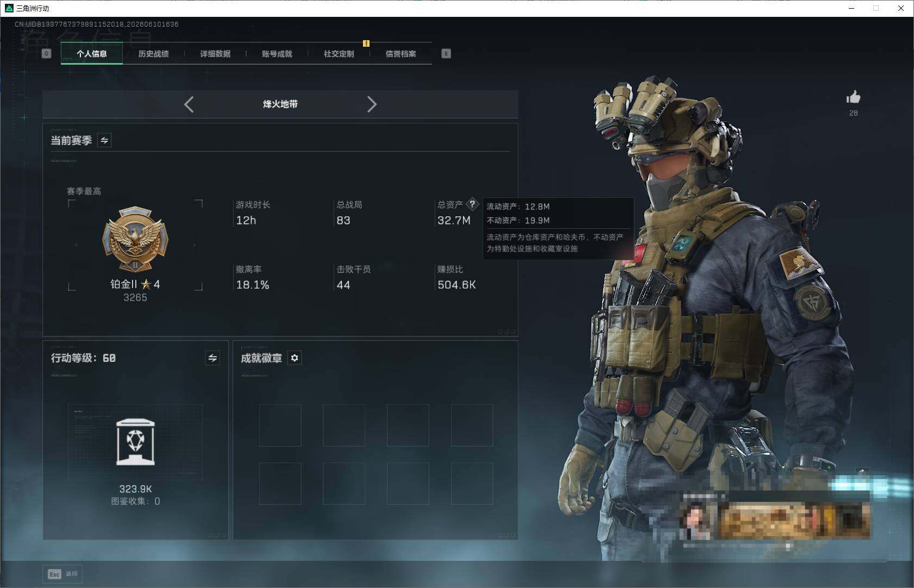Close the 三角洲行动 window
This screenshot has width=914, height=588.
(901, 8)
